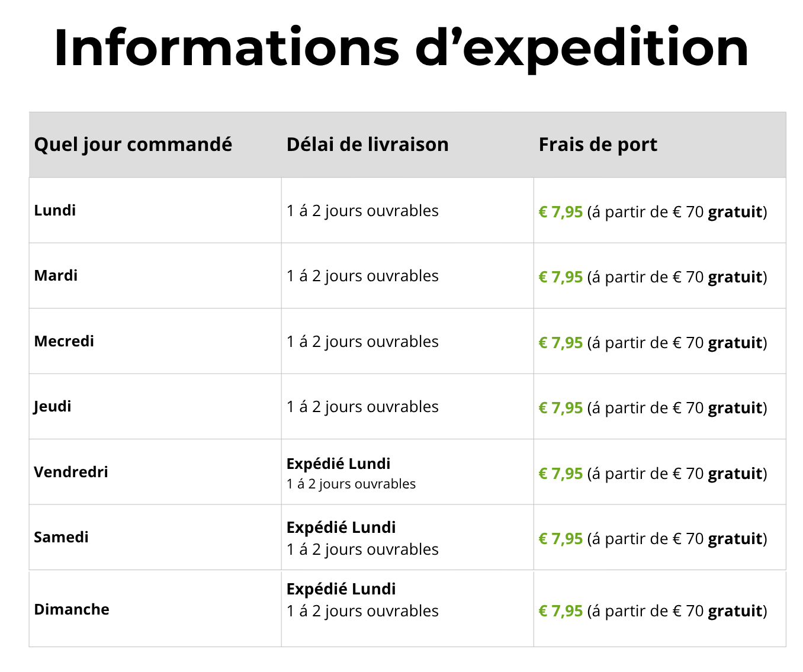The height and width of the screenshot is (672, 803).
Task: Select the Samedi row label
Action: point(62,537)
